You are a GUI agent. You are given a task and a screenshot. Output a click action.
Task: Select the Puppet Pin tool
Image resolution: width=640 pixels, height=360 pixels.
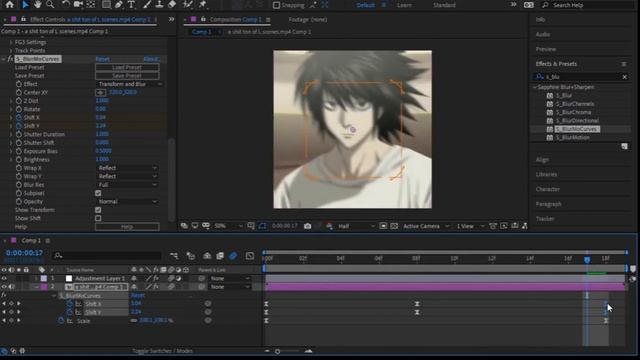point(202,4)
